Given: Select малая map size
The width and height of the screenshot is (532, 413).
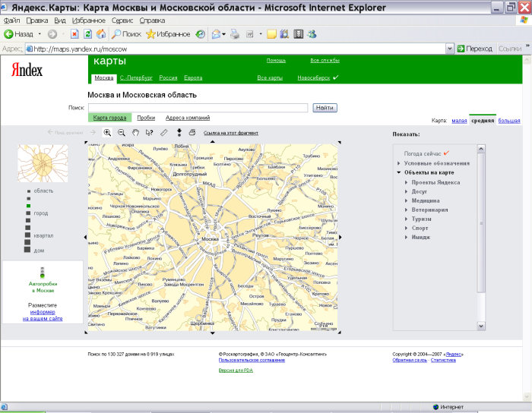Looking at the screenshot, I should point(459,121).
